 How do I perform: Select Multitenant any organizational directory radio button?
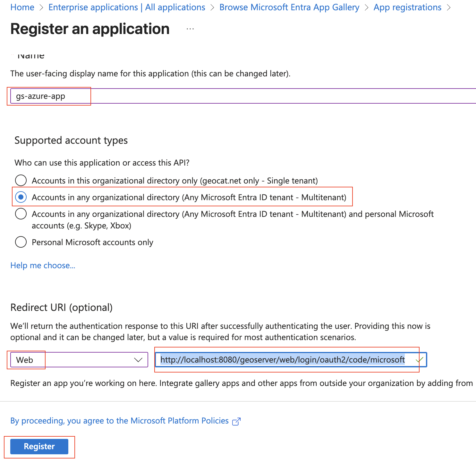click(x=21, y=197)
